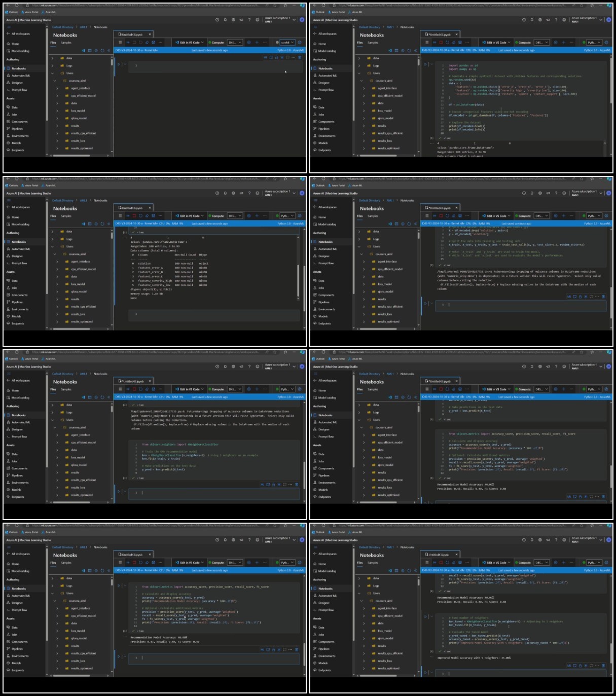616x696 pixels.
Task: Select Untitled43.ipynb tab in Improved Model Accuracy panel
Action: (x=440, y=555)
